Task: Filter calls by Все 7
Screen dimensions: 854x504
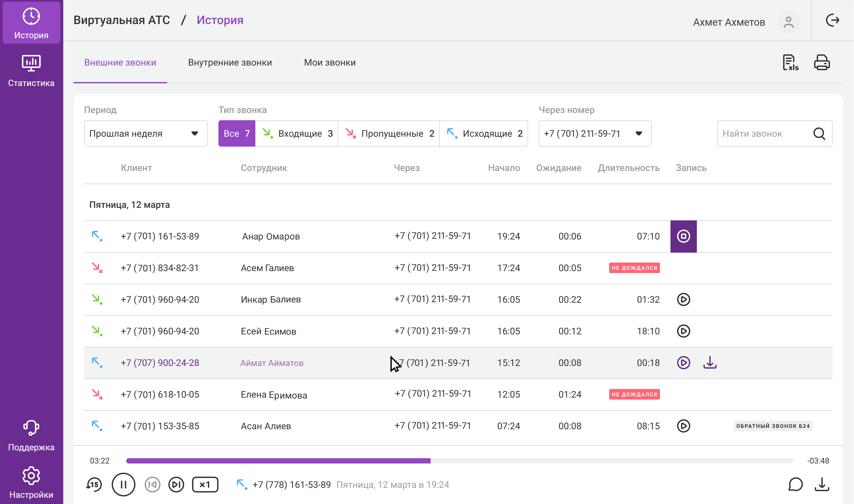Action: [x=237, y=133]
